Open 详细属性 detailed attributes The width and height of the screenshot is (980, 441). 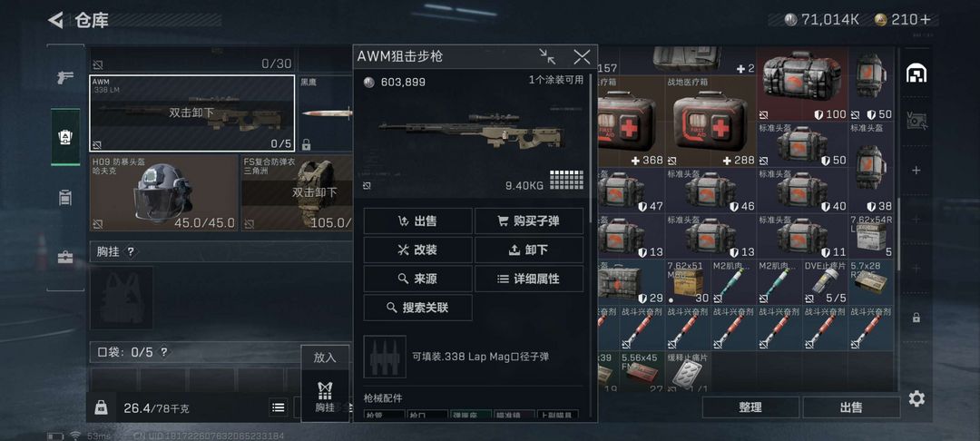coord(529,279)
